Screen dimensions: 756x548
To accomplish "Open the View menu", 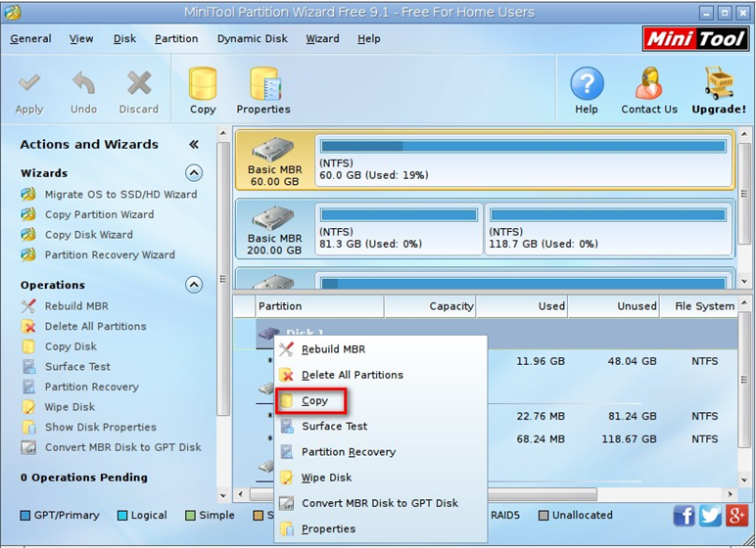I will 81,38.
